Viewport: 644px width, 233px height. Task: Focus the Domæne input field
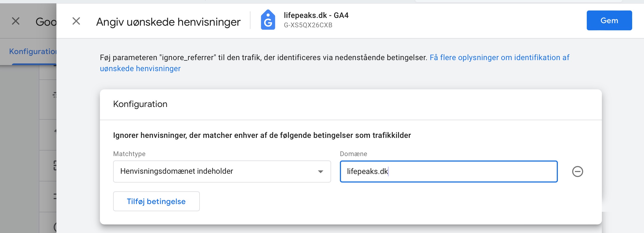[449, 172]
